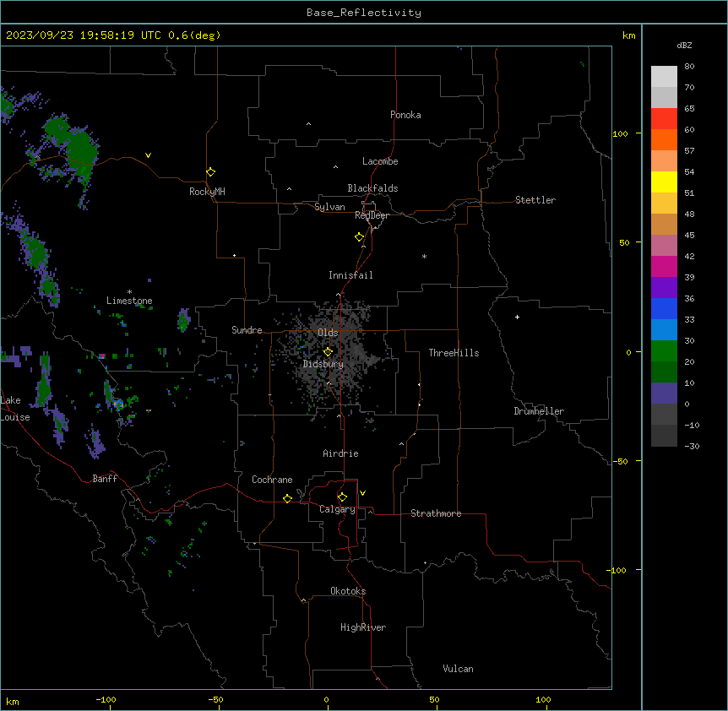728x711 pixels.
Task: Click the km unit label at top right
Action: [628, 35]
